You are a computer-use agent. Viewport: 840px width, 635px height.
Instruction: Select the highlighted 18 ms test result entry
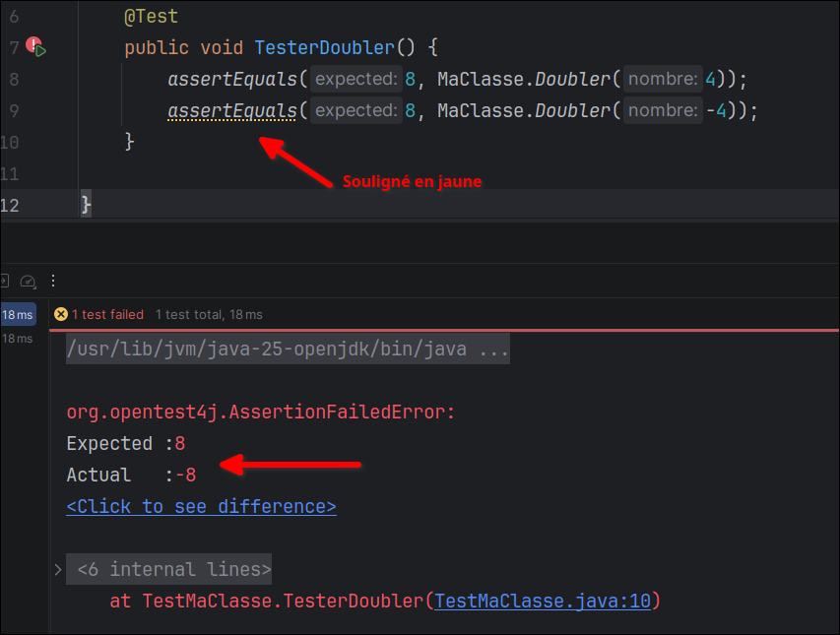pos(18,314)
